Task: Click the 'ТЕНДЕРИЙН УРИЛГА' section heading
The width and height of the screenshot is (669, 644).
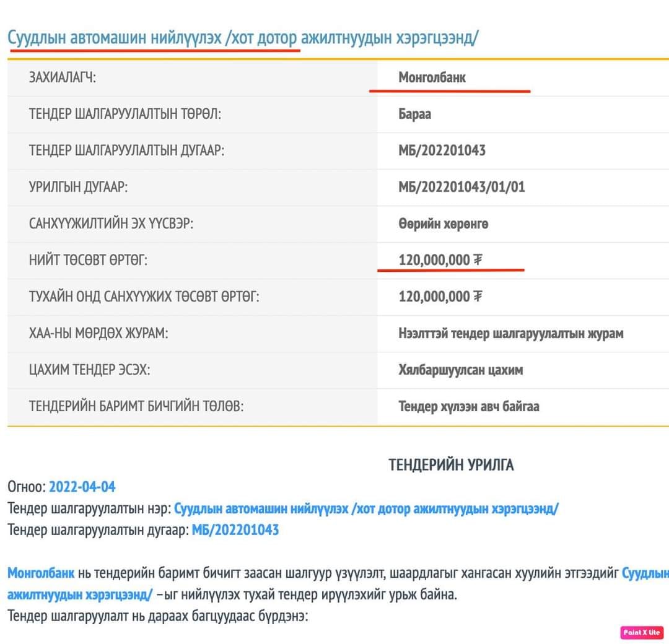Action: point(451,465)
